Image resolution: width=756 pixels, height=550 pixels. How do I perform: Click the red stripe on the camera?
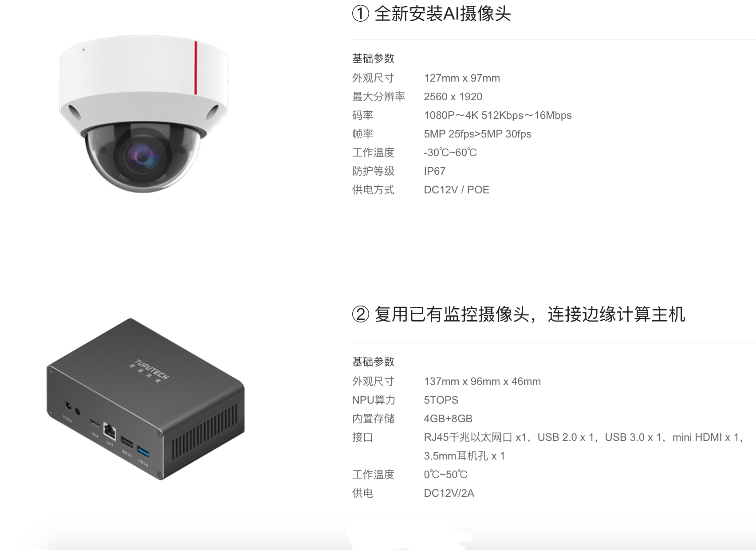coord(196,68)
